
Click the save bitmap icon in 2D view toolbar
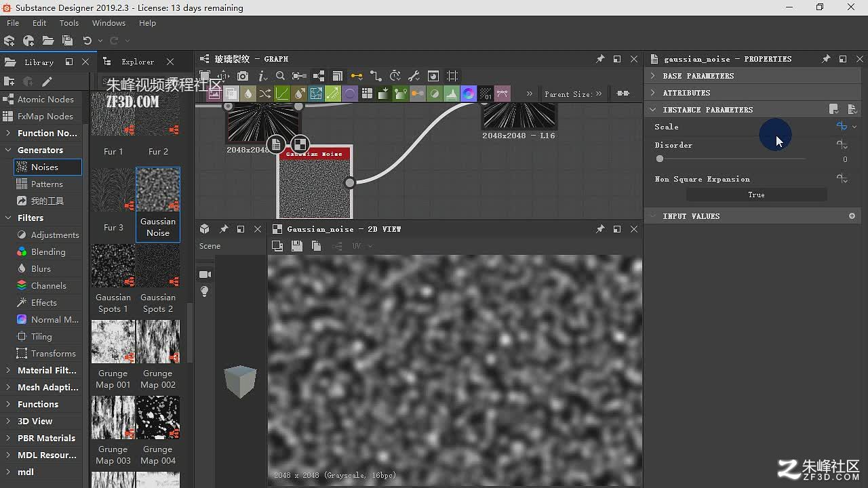click(x=296, y=246)
